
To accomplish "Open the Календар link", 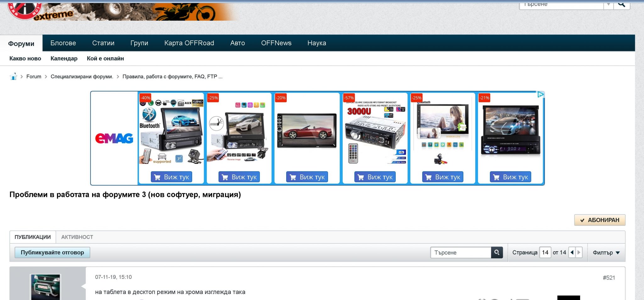I will (x=64, y=58).
